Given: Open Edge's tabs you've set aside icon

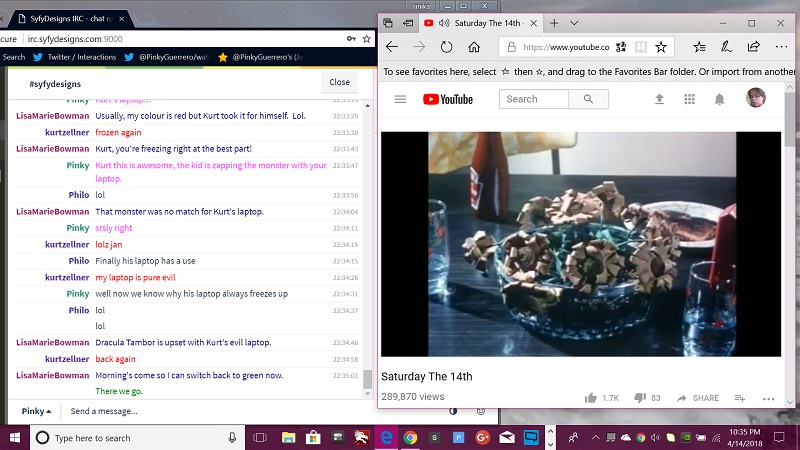Looking at the screenshot, I should tap(388, 23).
